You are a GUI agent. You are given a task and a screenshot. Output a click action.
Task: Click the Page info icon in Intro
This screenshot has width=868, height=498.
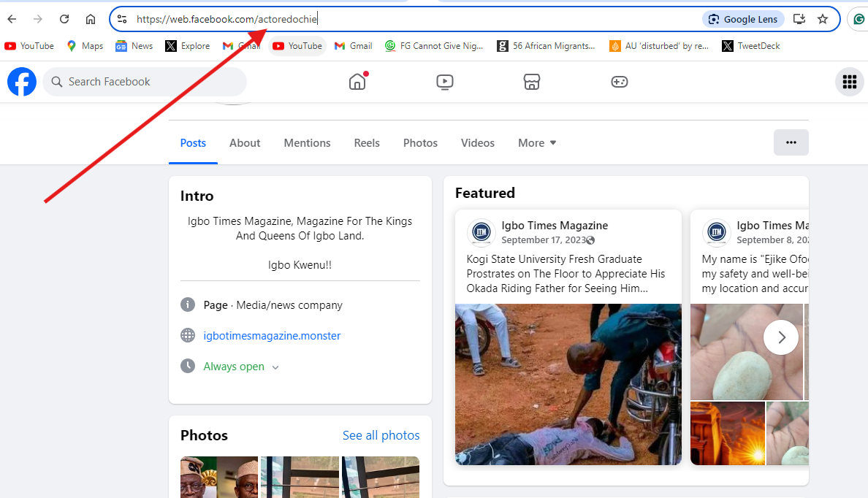[188, 305]
